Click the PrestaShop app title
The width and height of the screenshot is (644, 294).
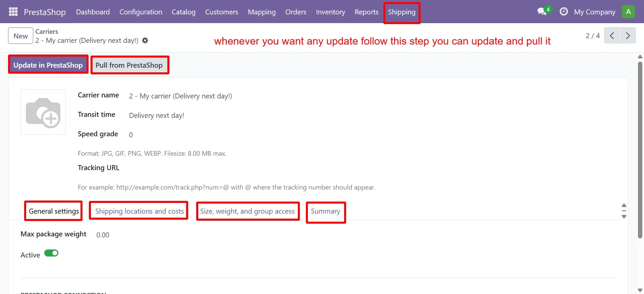45,12
